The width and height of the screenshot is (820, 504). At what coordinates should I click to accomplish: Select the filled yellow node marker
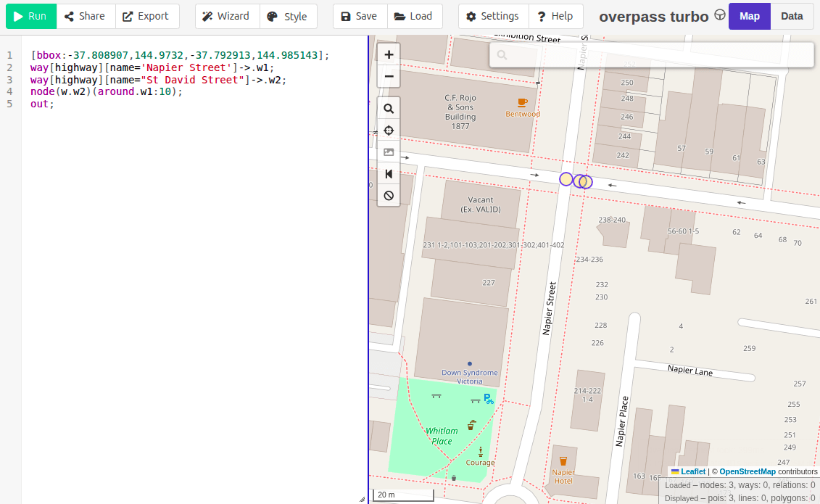[x=566, y=179]
